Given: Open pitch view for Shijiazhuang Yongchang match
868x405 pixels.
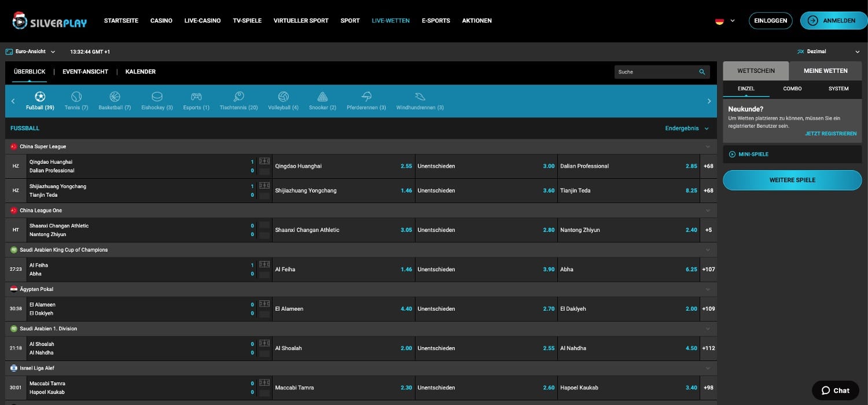Looking at the screenshot, I should [264, 185].
